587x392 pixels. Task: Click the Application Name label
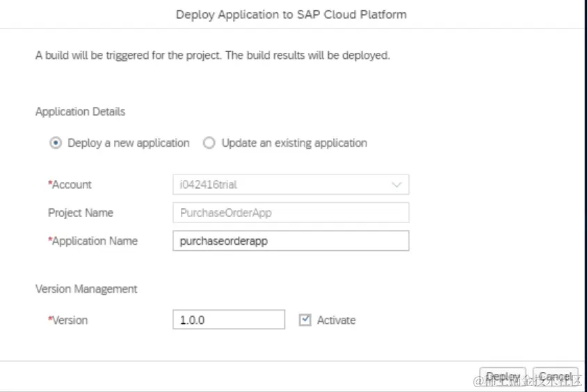click(x=93, y=240)
